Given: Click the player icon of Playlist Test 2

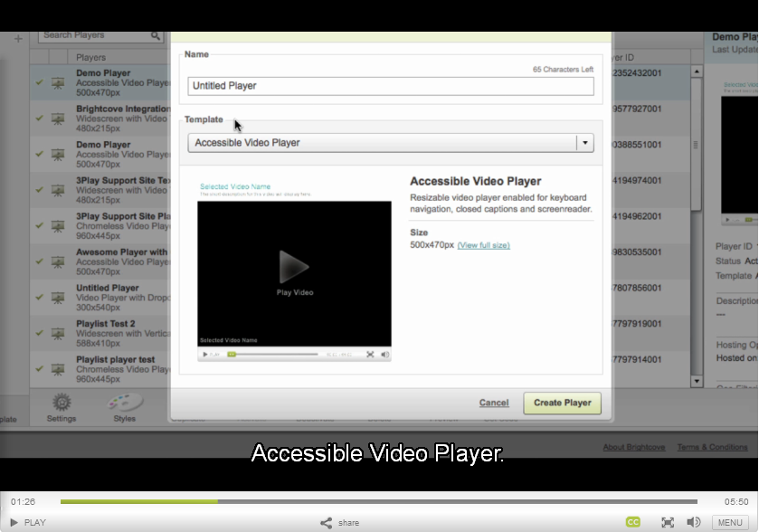Looking at the screenshot, I should point(58,334).
